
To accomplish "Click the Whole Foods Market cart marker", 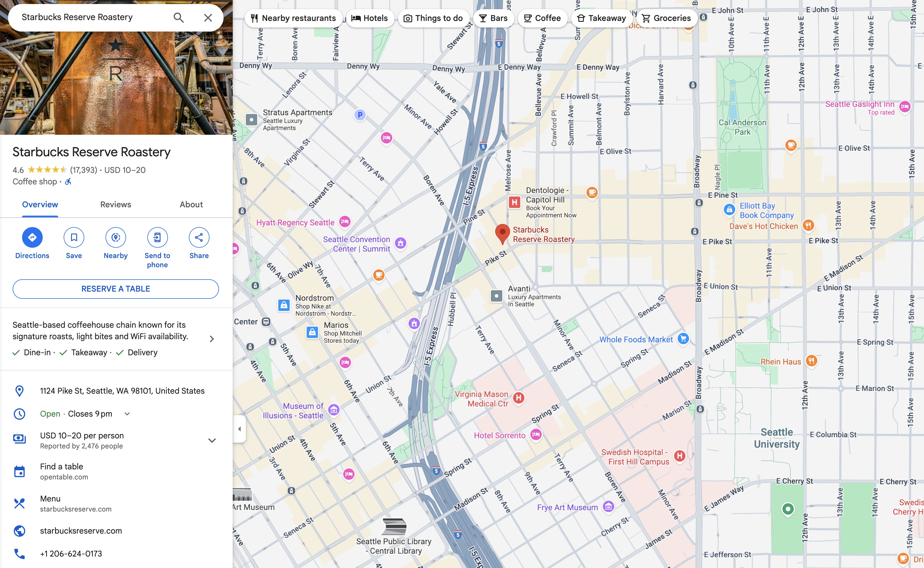I will (x=683, y=339).
